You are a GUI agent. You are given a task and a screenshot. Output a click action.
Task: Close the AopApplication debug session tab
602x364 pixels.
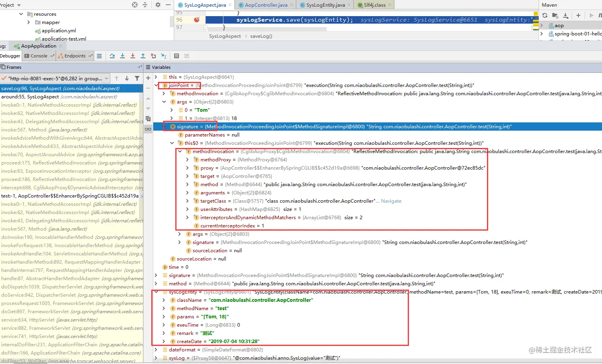(x=61, y=46)
